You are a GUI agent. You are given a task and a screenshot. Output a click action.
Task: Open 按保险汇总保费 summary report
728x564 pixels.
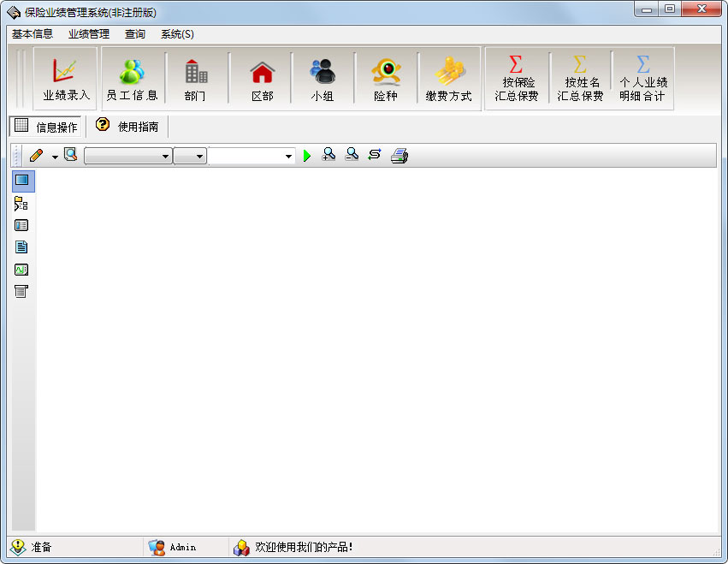(517, 79)
